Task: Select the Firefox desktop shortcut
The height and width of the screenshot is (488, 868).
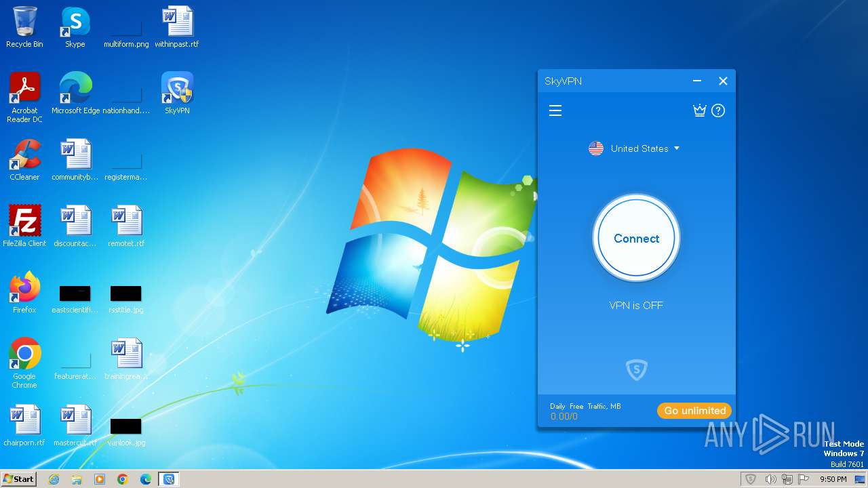Action: [x=24, y=293]
